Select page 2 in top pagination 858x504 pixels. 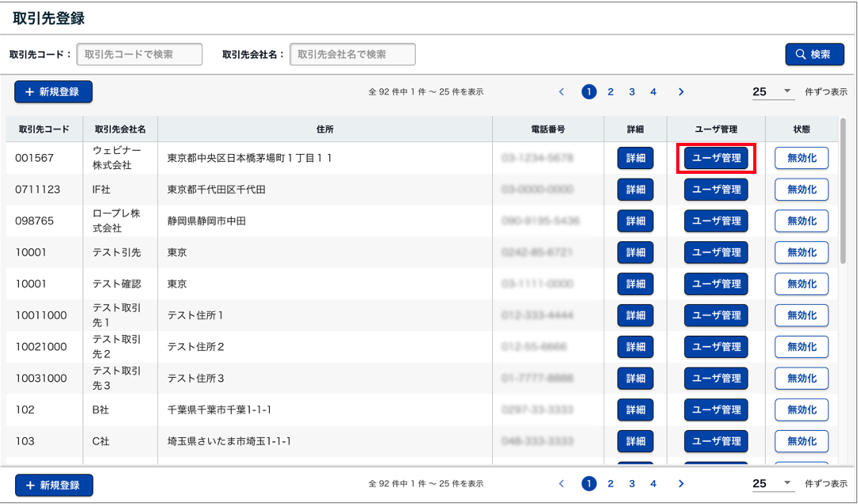[x=610, y=92]
